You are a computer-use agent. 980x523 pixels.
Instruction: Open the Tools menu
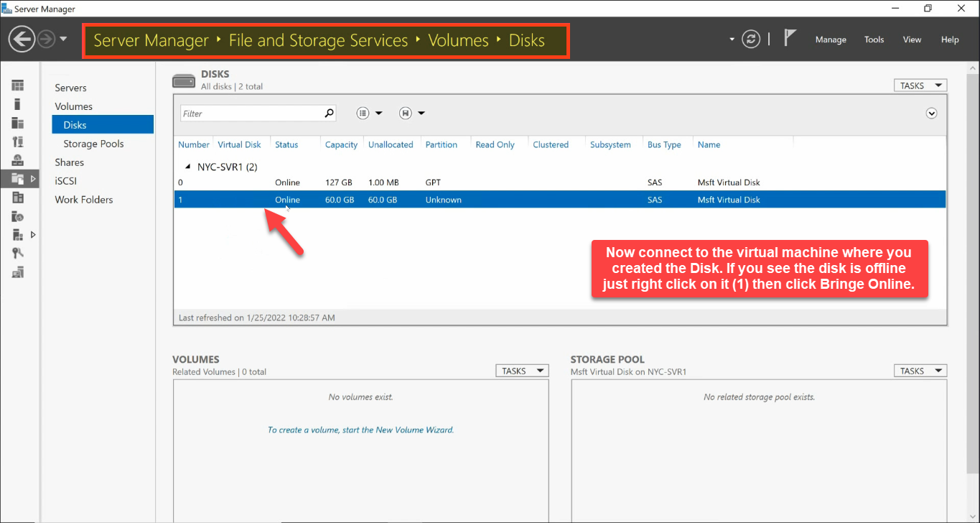(x=874, y=40)
